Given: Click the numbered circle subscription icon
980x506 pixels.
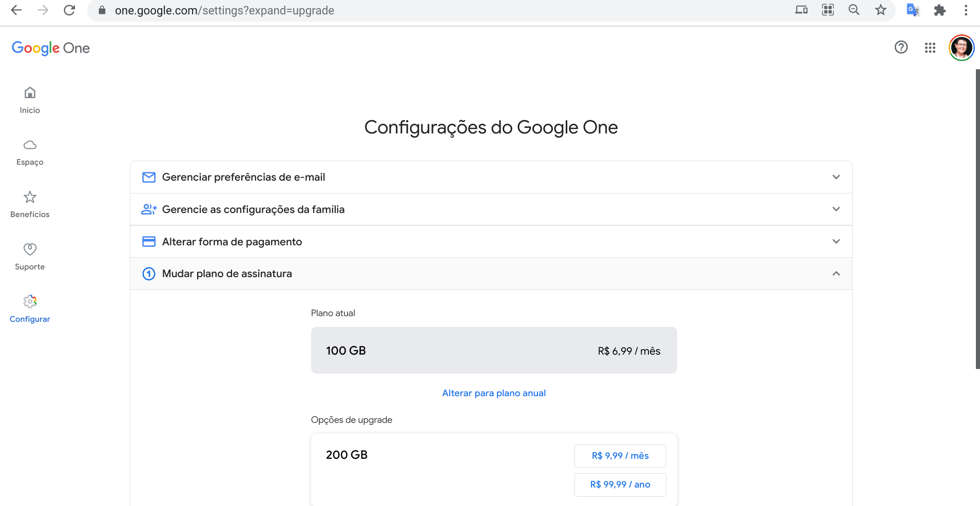Looking at the screenshot, I should point(149,274).
